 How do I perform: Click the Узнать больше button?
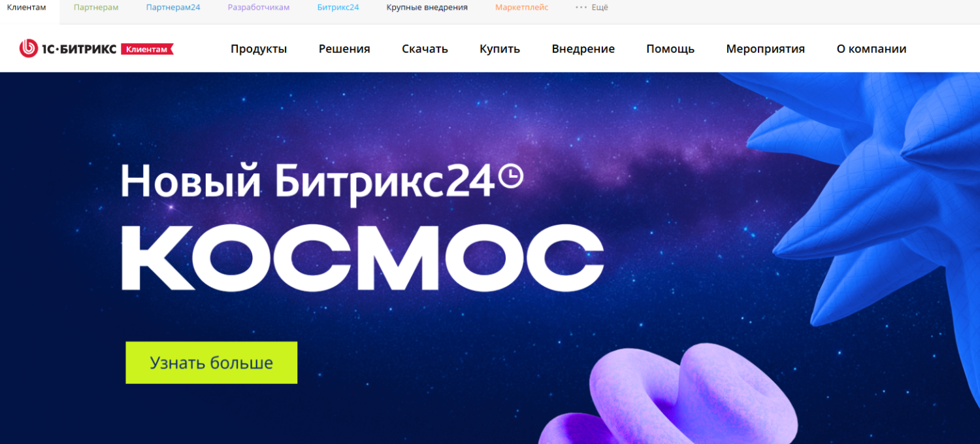pos(211,362)
